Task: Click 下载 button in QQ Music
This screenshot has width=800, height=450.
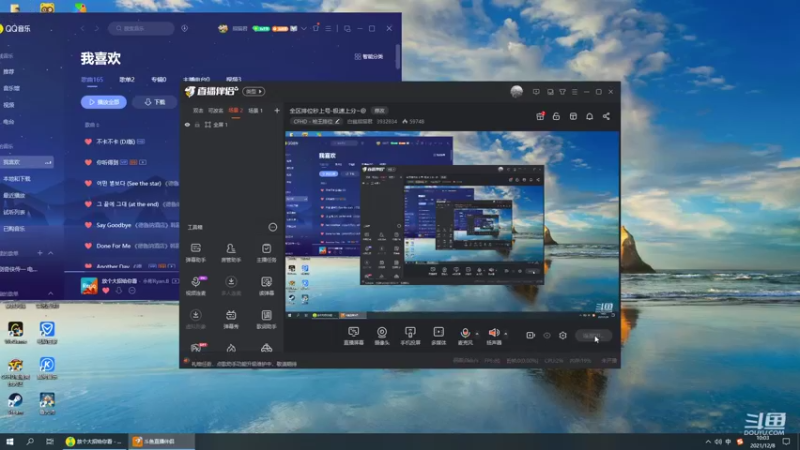Action: [155, 102]
